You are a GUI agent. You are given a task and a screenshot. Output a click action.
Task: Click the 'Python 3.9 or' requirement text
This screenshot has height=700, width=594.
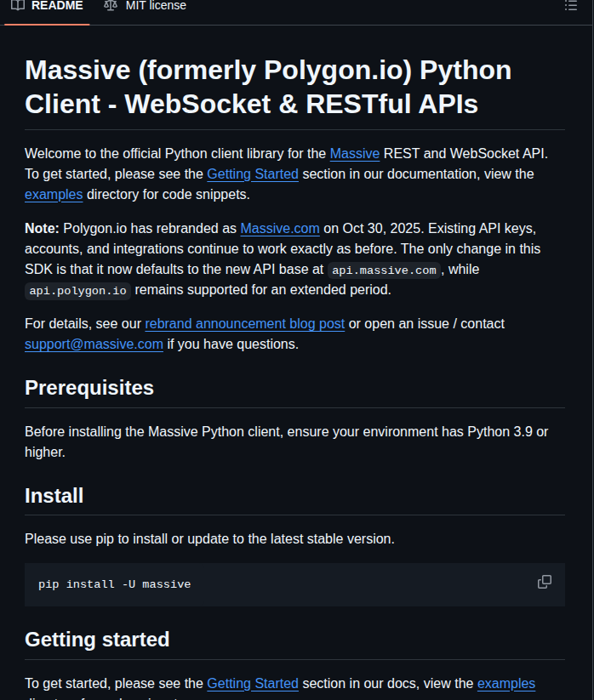[508, 432]
